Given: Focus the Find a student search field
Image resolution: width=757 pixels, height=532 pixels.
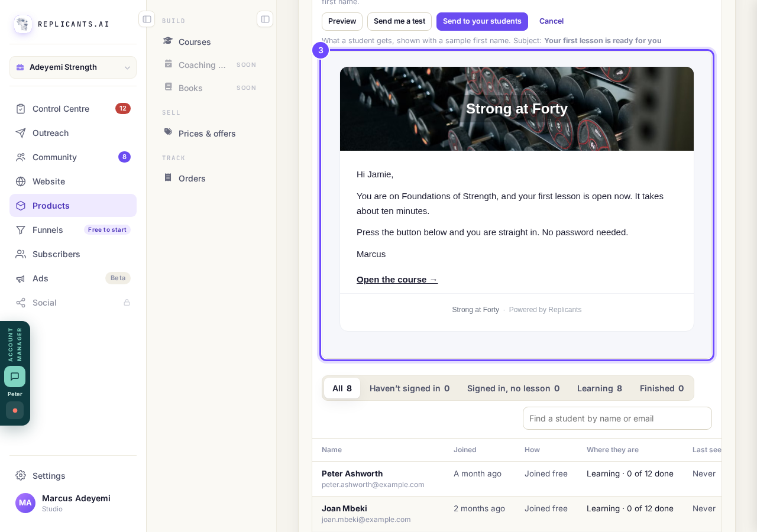Looking at the screenshot, I should 617,419.
